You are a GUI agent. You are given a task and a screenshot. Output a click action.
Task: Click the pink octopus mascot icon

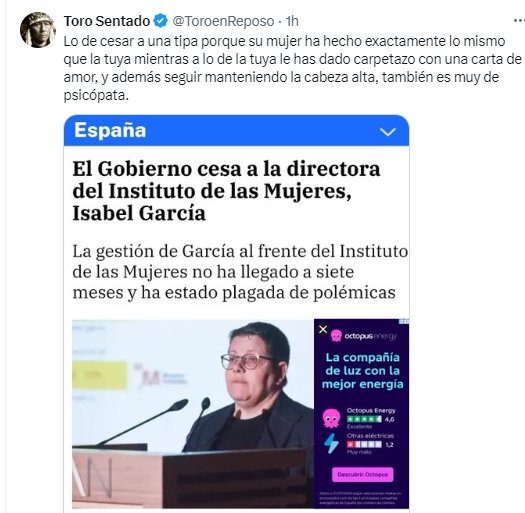(x=331, y=418)
